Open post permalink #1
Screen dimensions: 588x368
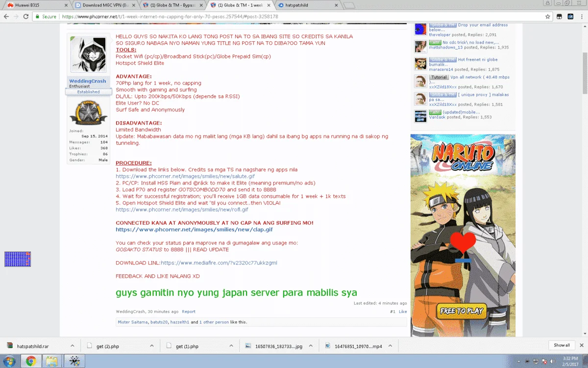click(x=392, y=312)
